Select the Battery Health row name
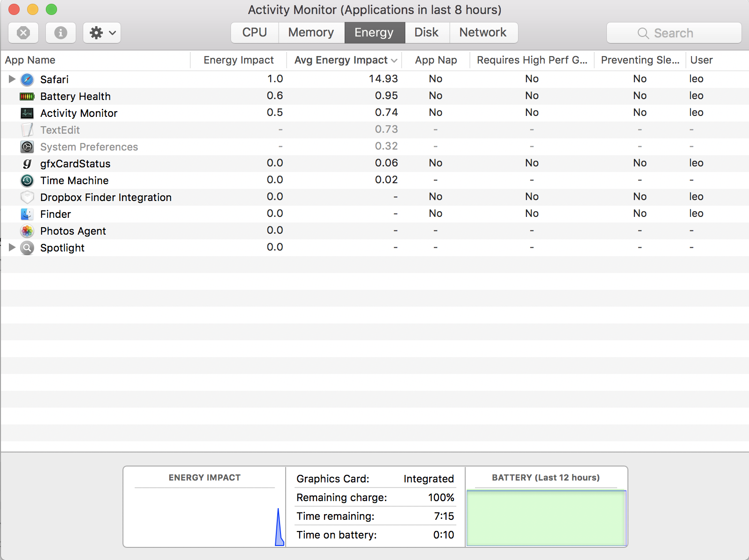The width and height of the screenshot is (749, 560). click(x=75, y=96)
